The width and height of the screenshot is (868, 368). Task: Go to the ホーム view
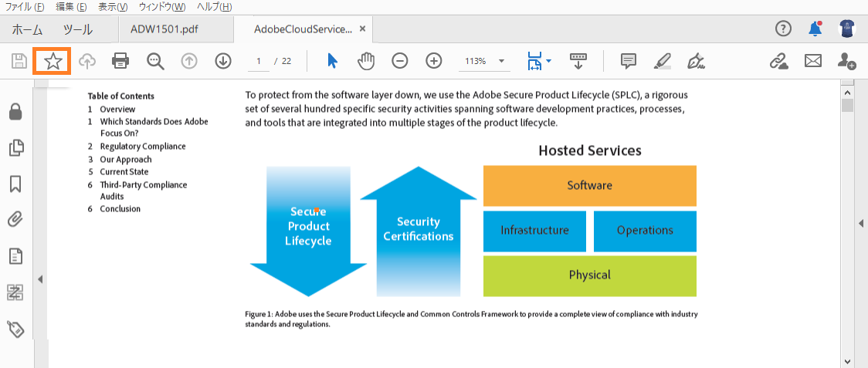coord(27,30)
